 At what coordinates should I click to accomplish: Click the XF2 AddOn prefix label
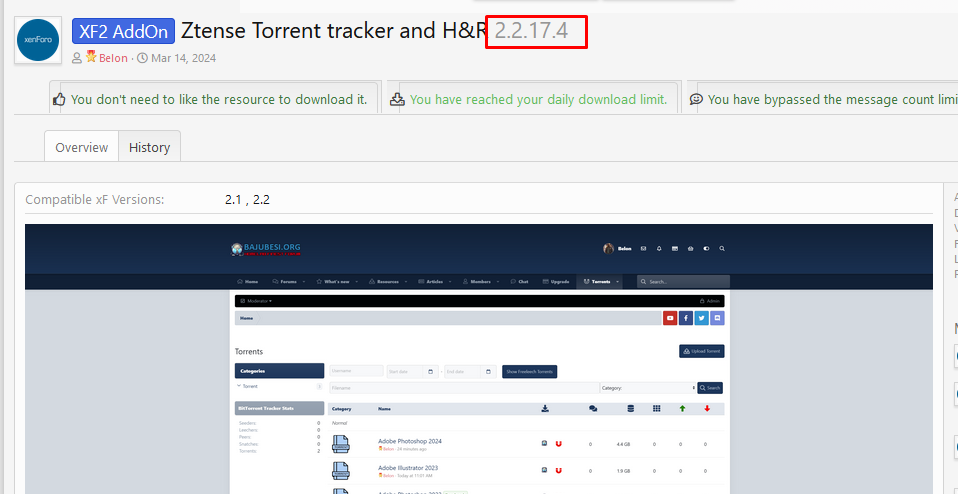pyautogui.click(x=123, y=31)
